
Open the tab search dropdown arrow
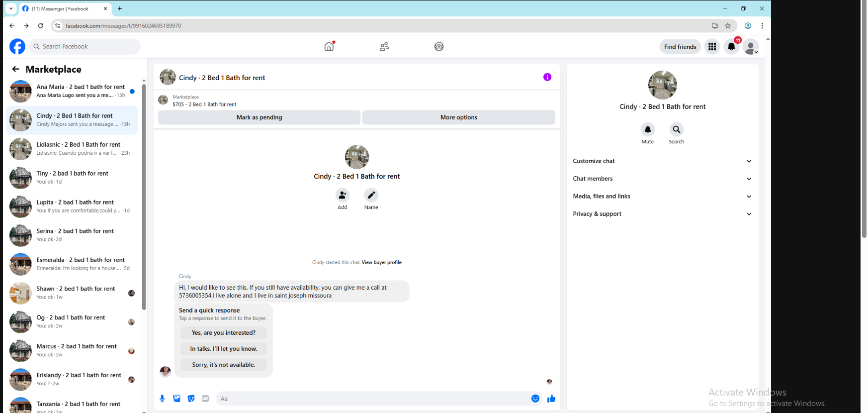click(x=11, y=8)
